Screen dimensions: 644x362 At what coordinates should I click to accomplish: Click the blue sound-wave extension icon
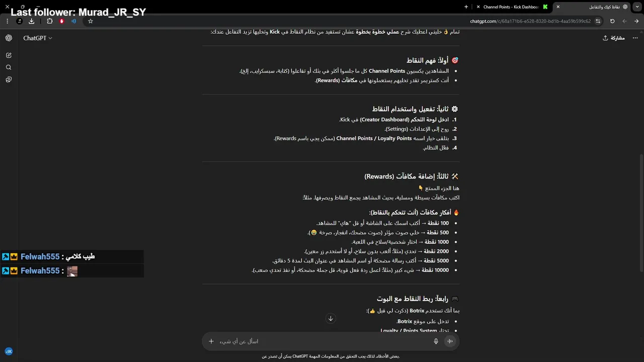tap(74, 21)
